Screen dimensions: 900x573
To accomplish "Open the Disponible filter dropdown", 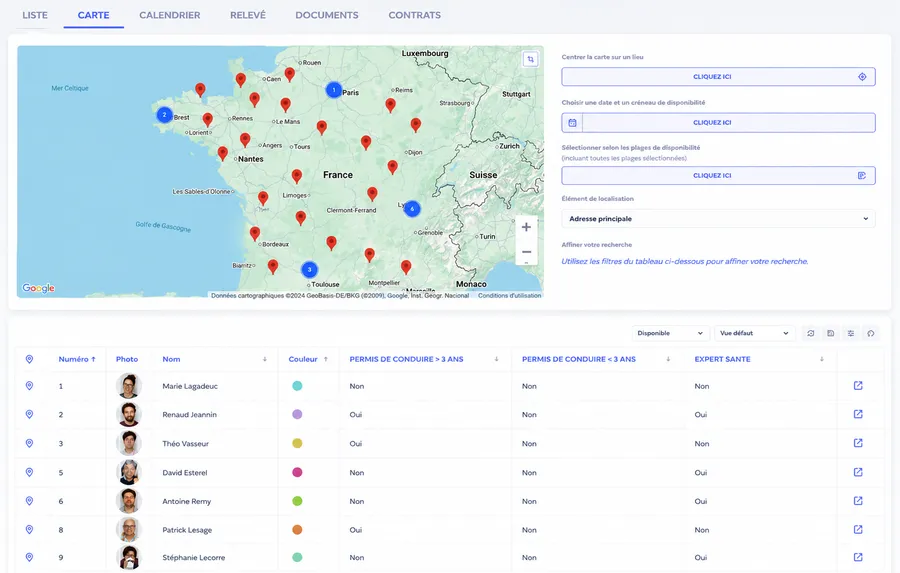I will [x=670, y=333].
